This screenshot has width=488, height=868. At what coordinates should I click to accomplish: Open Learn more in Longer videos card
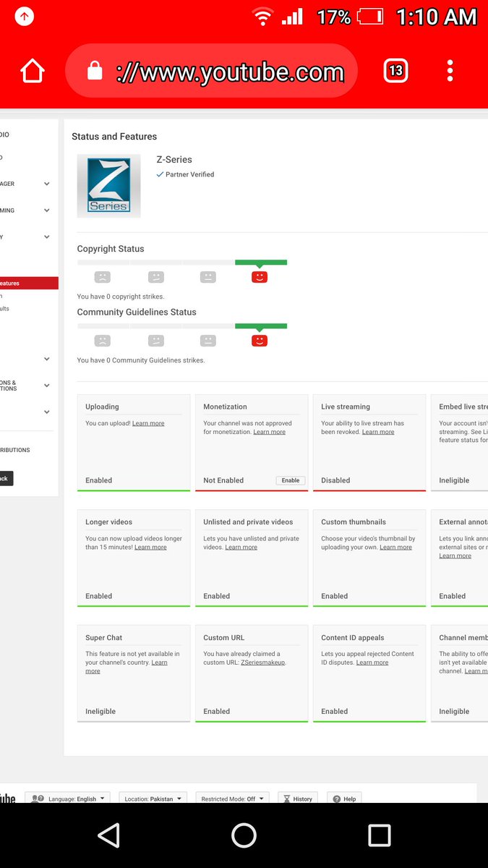tap(150, 547)
